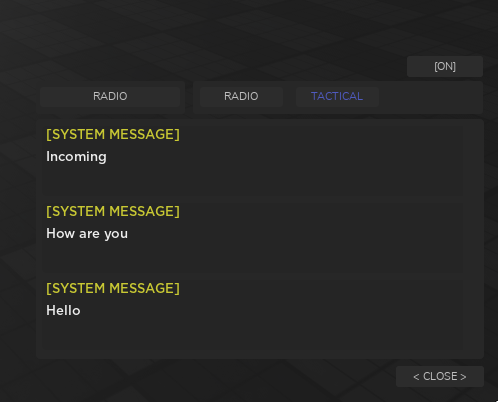Click the [SYSTEM MESSAGE] header above "Incoming"
This screenshot has height=402, width=498.
pyautogui.click(x=113, y=134)
